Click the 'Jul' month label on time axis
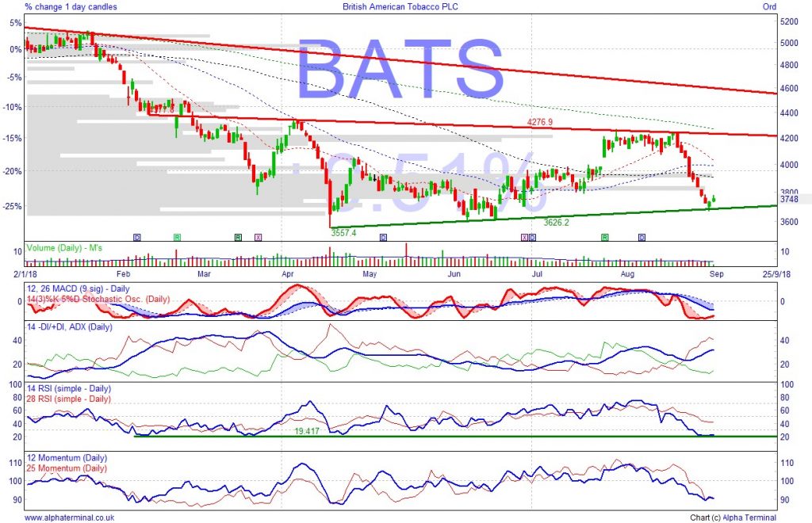This screenshot has width=812, height=523. click(x=537, y=273)
